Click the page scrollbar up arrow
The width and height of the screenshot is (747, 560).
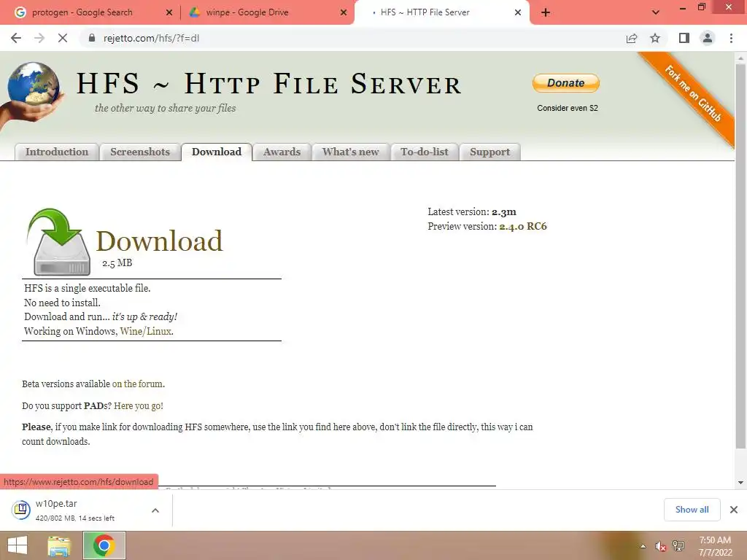[740, 58]
